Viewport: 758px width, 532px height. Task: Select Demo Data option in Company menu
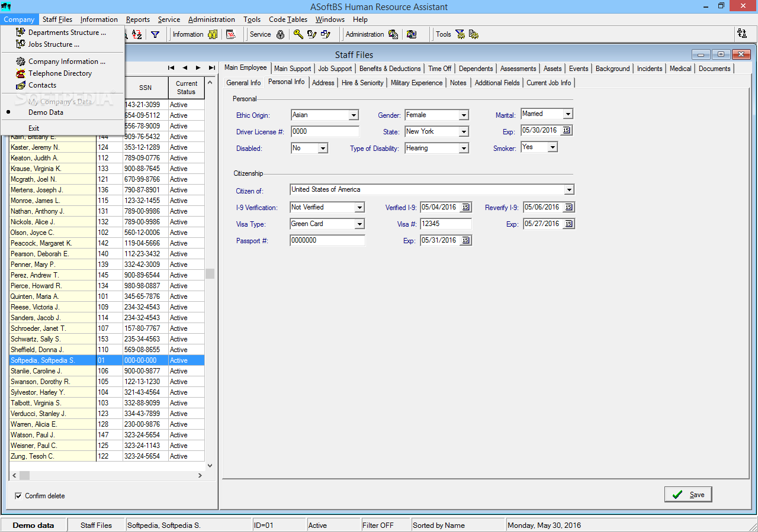[46, 112]
